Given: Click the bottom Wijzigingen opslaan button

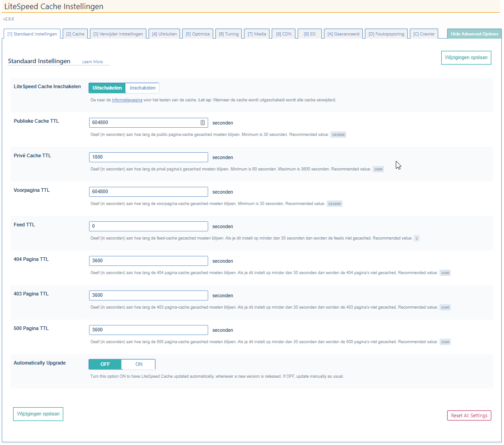Looking at the screenshot, I should (x=38, y=414).
